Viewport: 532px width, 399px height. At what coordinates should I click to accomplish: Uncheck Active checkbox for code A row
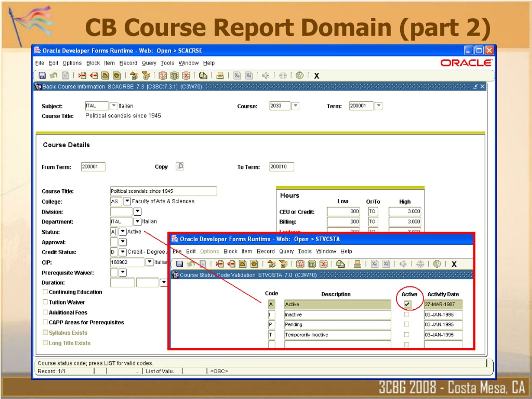(407, 304)
